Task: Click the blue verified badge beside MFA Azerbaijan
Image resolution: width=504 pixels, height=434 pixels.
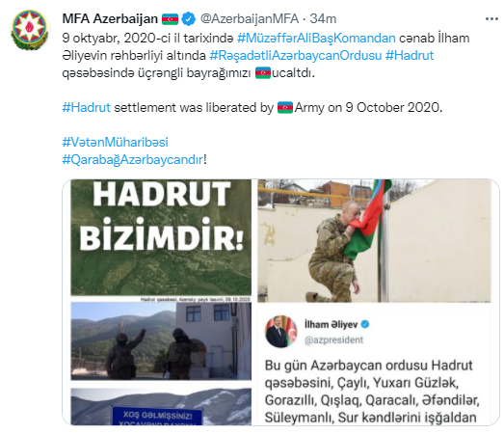Action: click(x=188, y=19)
